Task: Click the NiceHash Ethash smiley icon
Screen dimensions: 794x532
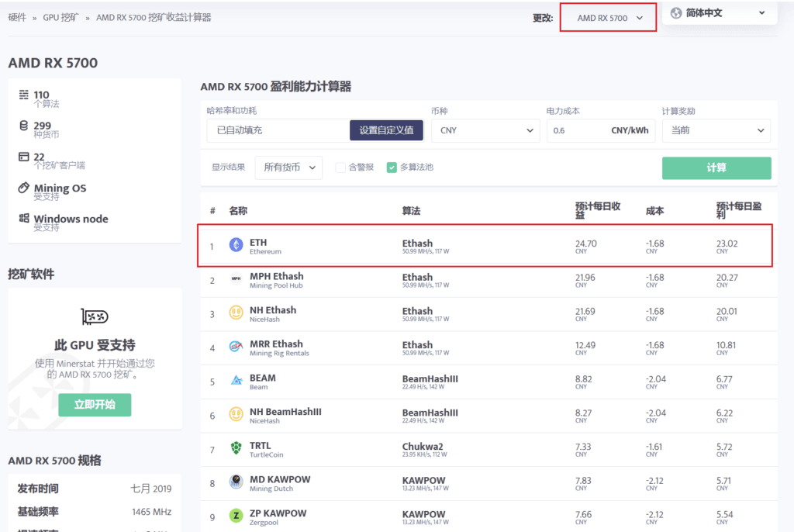Action: 236,313
